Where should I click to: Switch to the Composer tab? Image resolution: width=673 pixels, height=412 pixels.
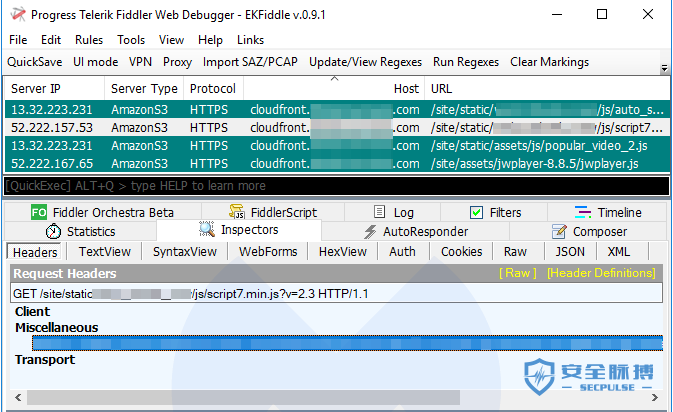(589, 231)
